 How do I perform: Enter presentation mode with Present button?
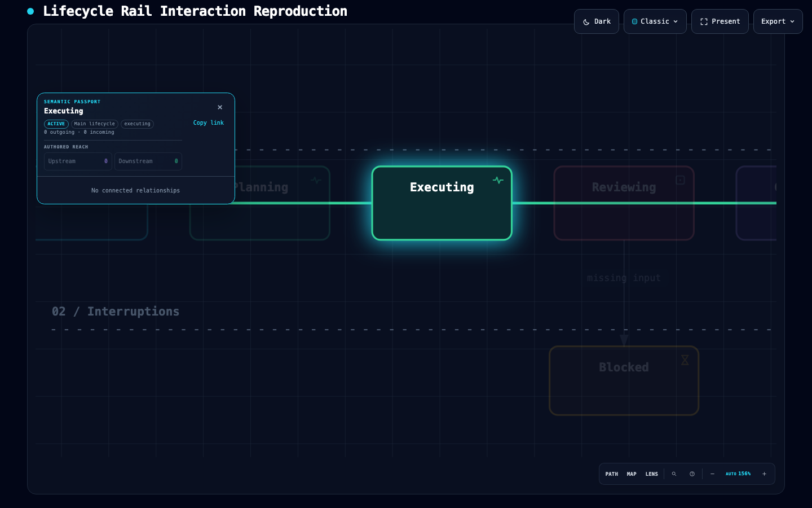(720, 21)
